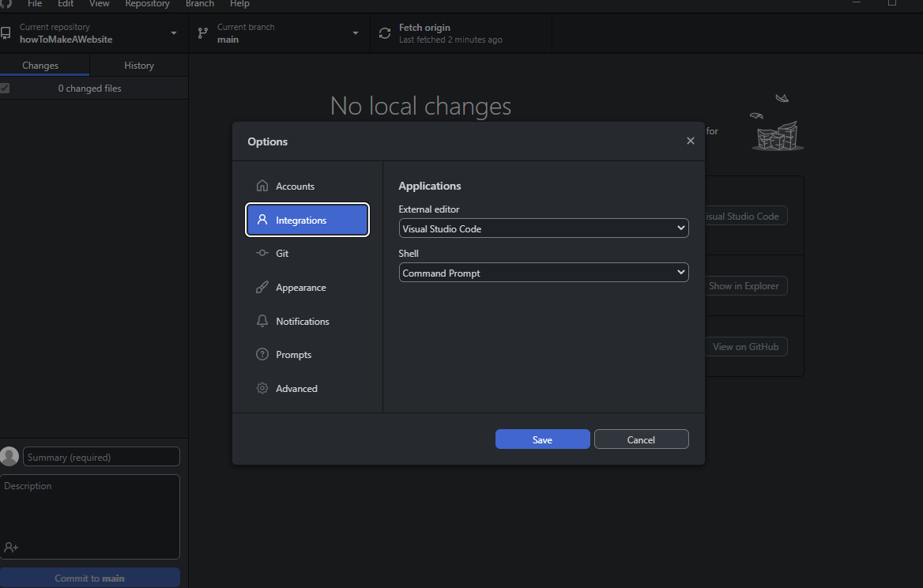Expand the Shell dropdown
The width and height of the screenshot is (923, 588).
click(544, 273)
